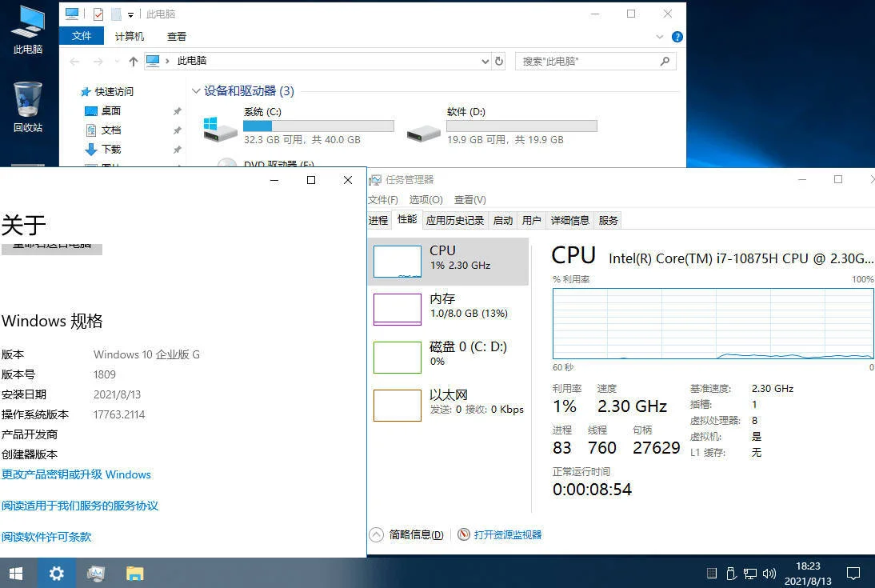Click the Explorer help question mark icon

point(677,36)
